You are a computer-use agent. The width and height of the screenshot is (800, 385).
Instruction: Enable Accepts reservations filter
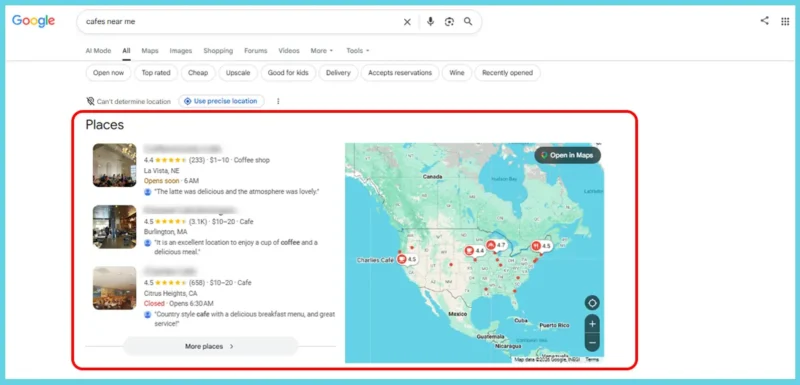pyautogui.click(x=400, y=73)
